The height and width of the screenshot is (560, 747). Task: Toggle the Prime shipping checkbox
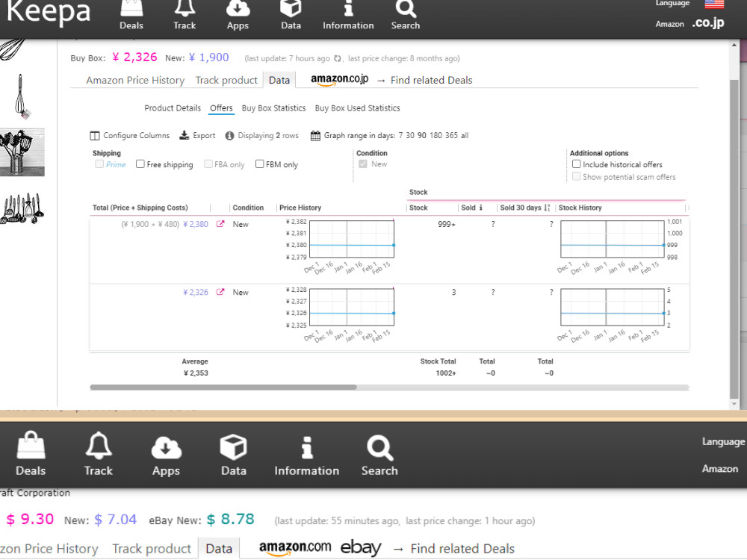[99, 164]
